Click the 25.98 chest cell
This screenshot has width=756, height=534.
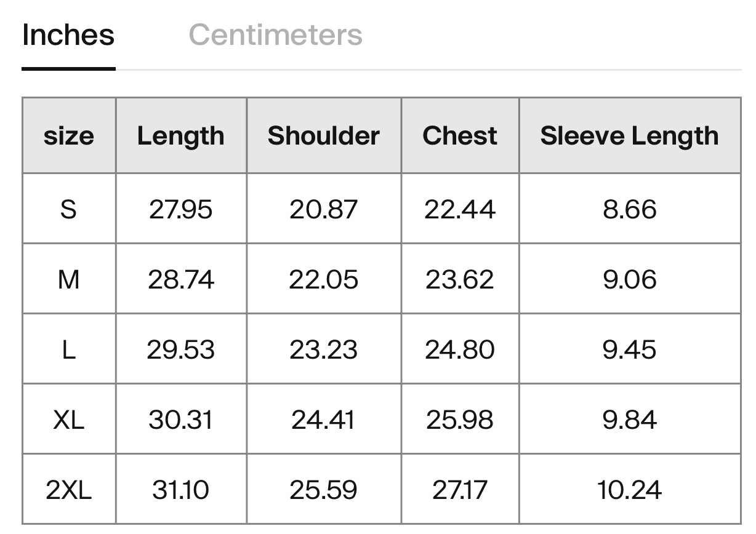tap(460, 419)
